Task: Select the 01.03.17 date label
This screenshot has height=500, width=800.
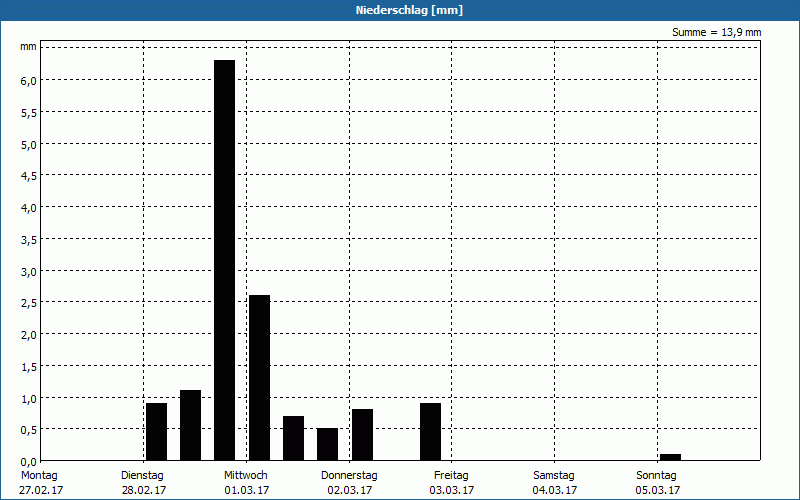Action: pyautogui.click(x=246, y=490)
